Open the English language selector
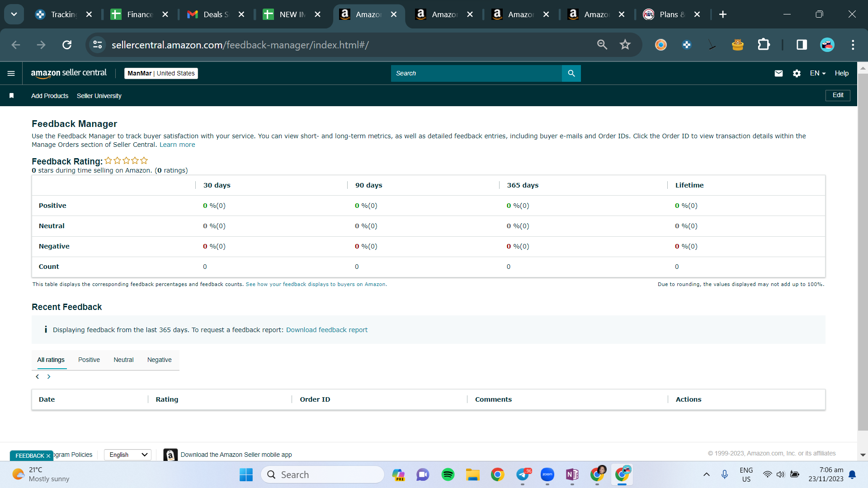Viewport: 868px width, 488px height. click(128, 455)
